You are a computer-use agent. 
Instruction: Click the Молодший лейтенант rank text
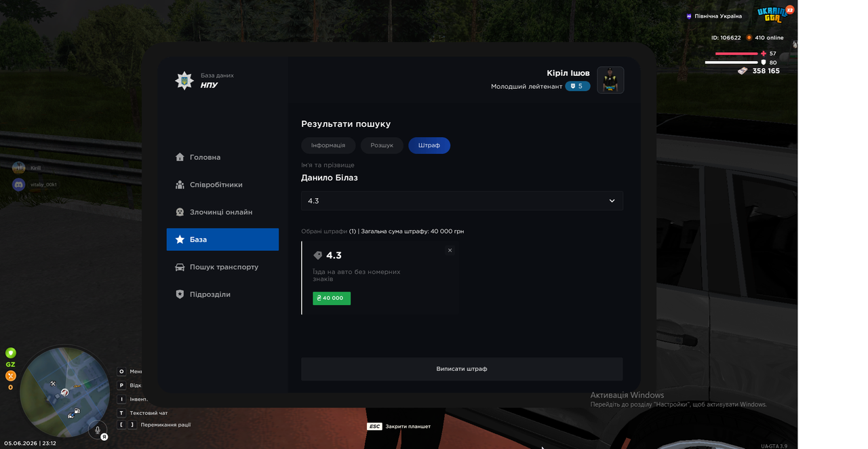coord(527,87)
